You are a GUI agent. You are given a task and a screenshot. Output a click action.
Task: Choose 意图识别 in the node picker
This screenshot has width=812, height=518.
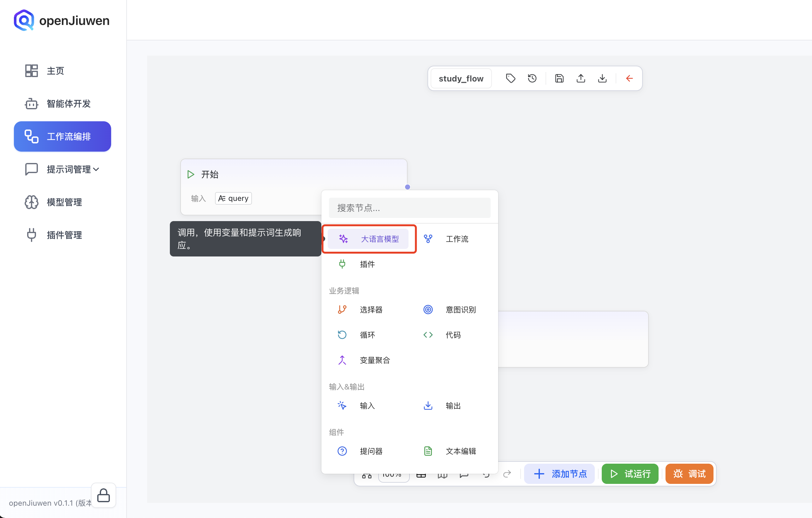461,309
